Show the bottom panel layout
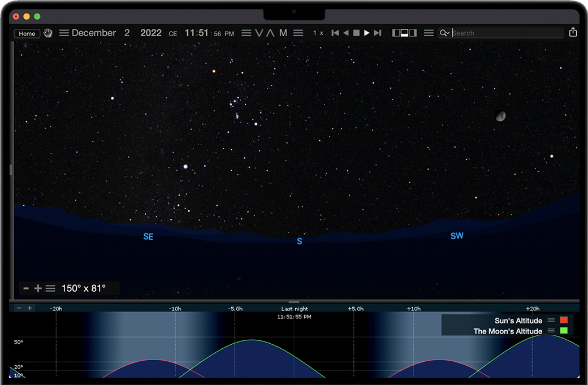This screenshot has width=588, height=385. [x=404, y=33]
